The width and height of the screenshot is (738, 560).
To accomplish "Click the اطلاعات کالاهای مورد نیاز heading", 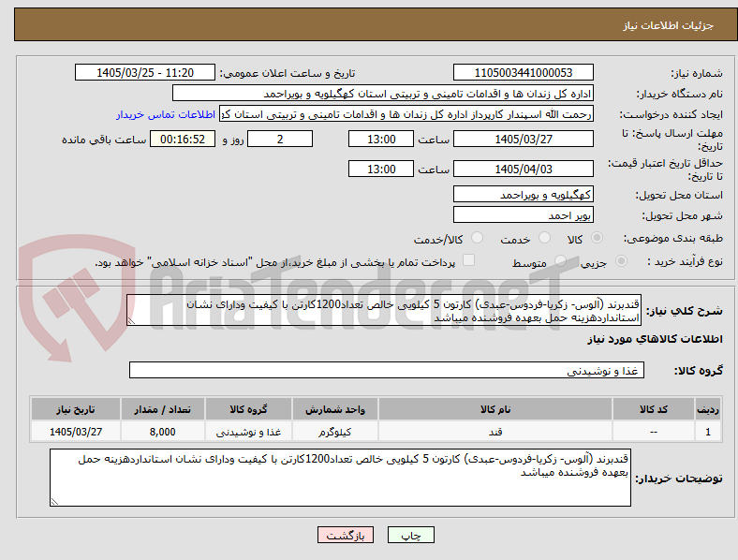I will pyautogui.click(x=655, y=339).
